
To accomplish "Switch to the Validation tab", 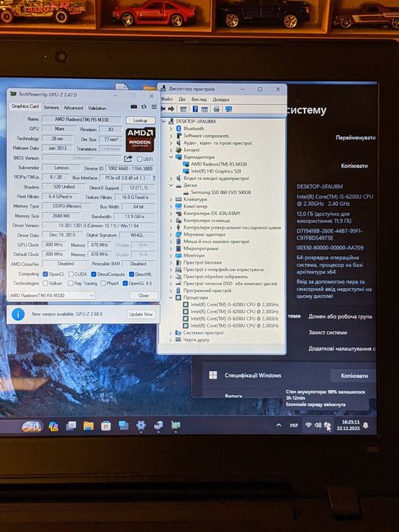I will point(97,108).
